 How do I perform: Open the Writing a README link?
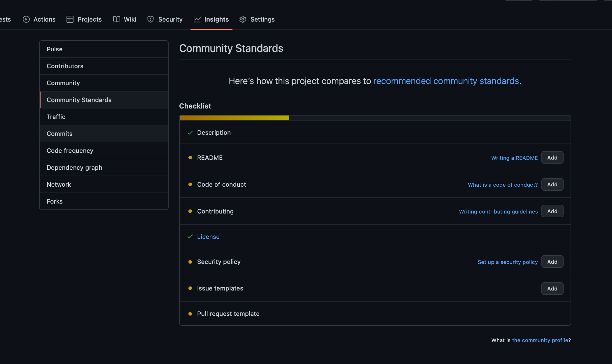[x=514, y=158]
